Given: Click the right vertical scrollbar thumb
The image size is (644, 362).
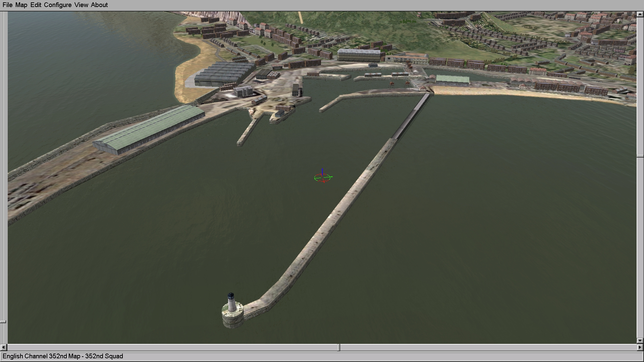Looking at the screenshot, I should tap(640, 156).
